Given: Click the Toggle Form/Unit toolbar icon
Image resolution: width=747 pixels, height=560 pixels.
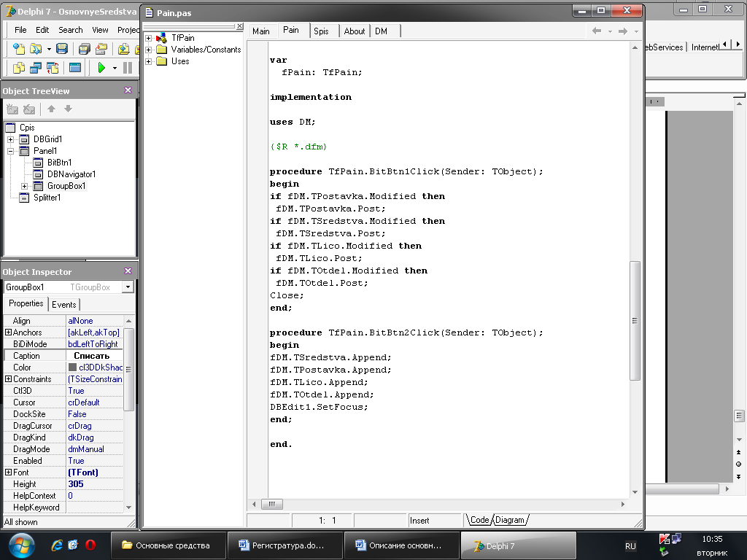Looking at the screenshot, I should click(53, 68).
